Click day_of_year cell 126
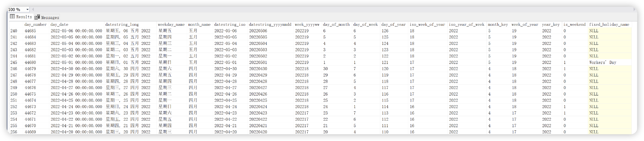Image resolution: width=644 pixels, height=141 pixels. click(394, 31)
